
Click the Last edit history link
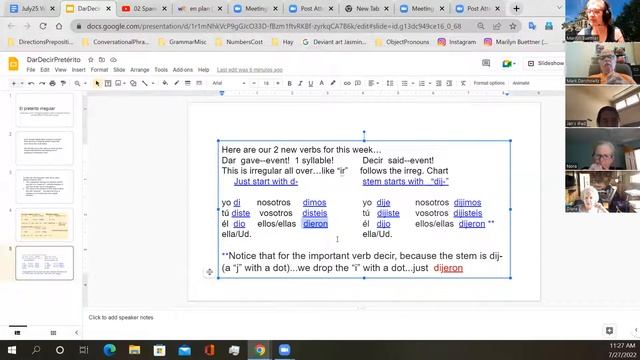[x=249, y=70]
